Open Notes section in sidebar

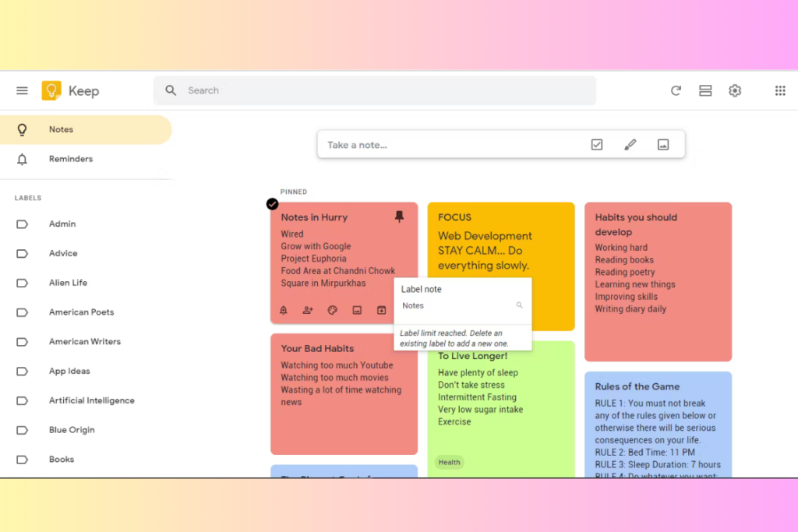click(86, 130)
